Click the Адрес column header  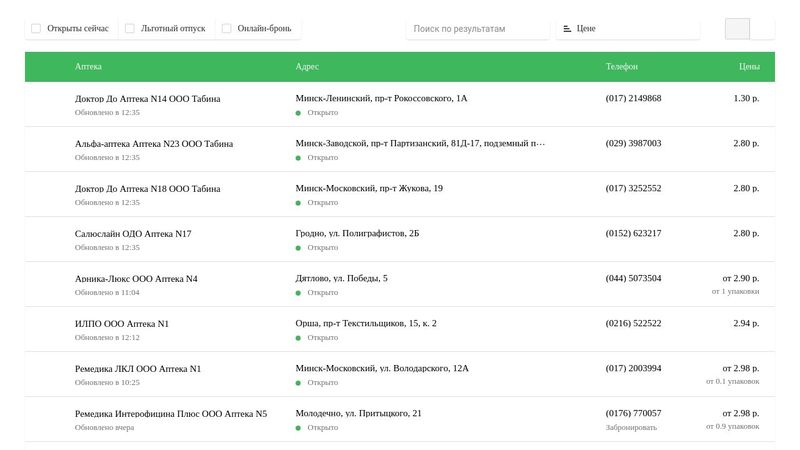(307, 67)
